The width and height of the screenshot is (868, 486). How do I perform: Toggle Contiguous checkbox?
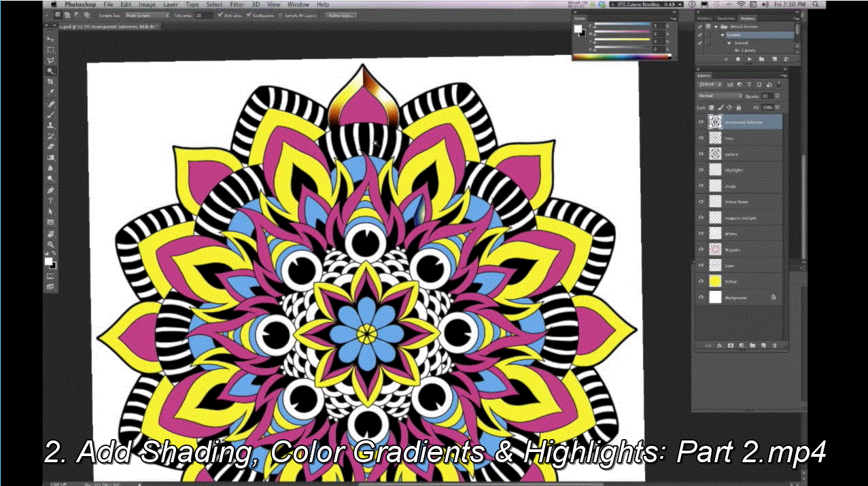249,14
